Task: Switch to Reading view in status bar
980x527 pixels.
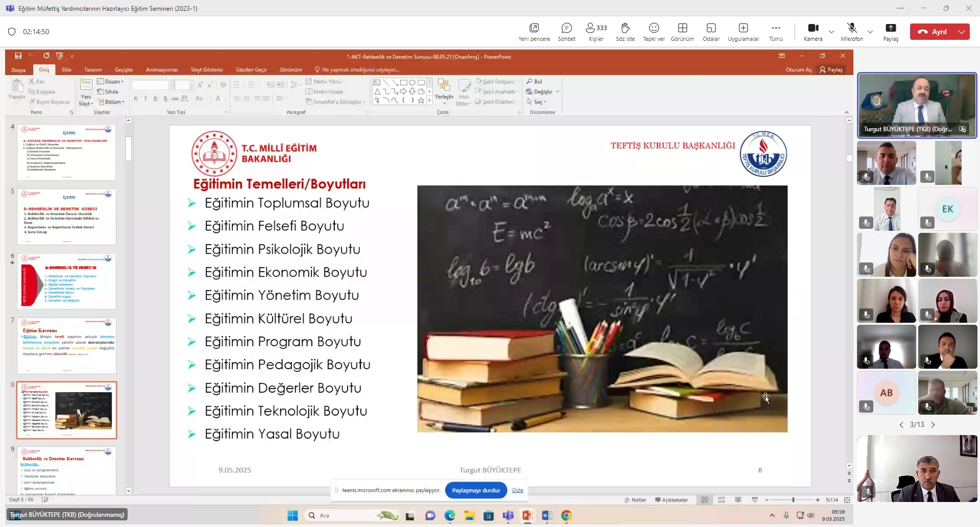Action: pos(738,500)
